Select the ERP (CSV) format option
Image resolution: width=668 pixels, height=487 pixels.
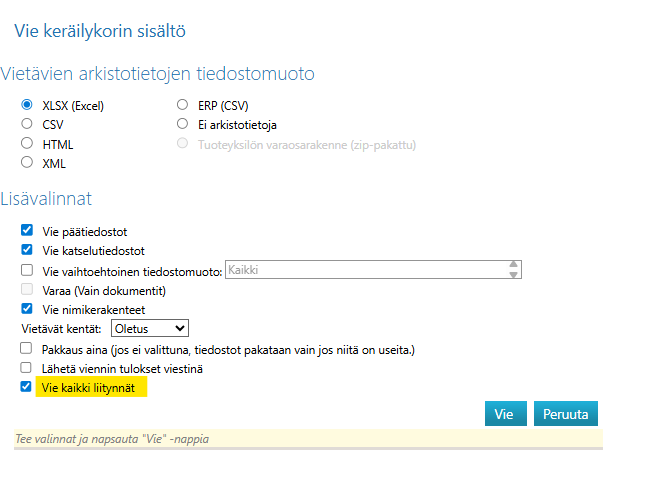(x=182, y=105)
